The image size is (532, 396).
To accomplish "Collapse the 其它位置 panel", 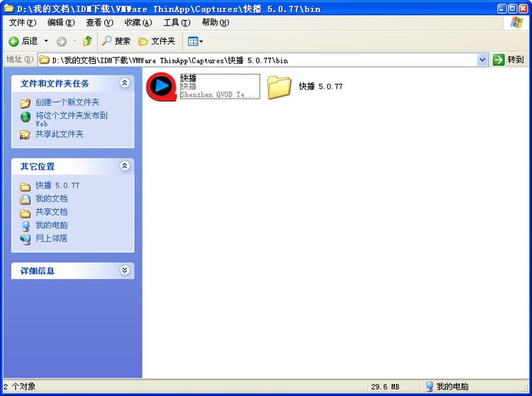I will click(125, 166).
